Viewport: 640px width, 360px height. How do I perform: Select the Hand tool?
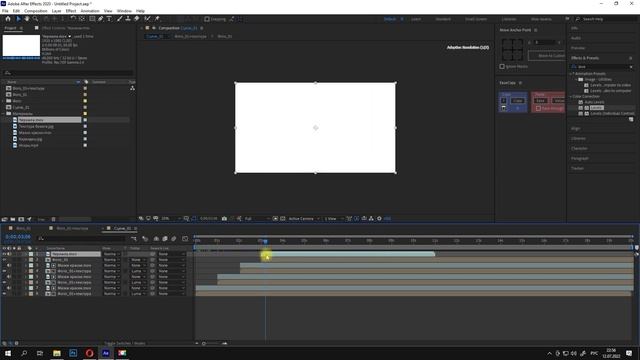[x=27, y=19]
